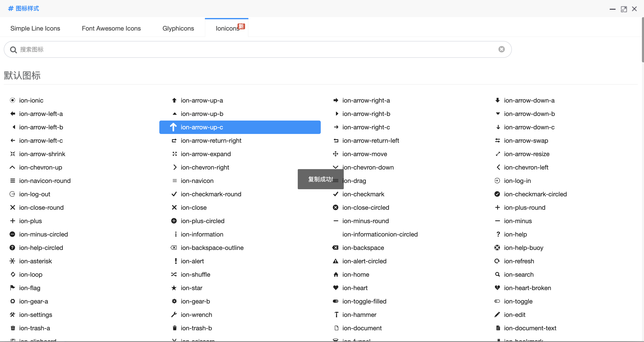
Task: Click the ion-chevron-right entry
Action: (204, 167)
